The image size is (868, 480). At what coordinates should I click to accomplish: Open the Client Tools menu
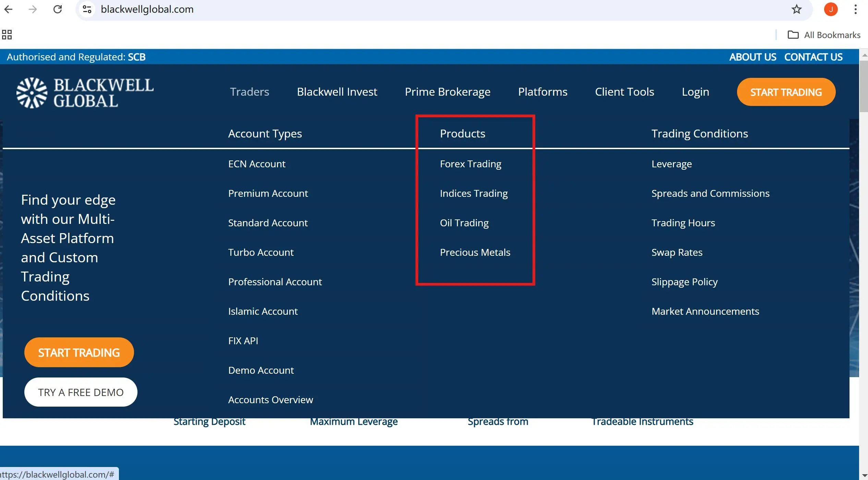pyautogui.click(x=625, y=92)
